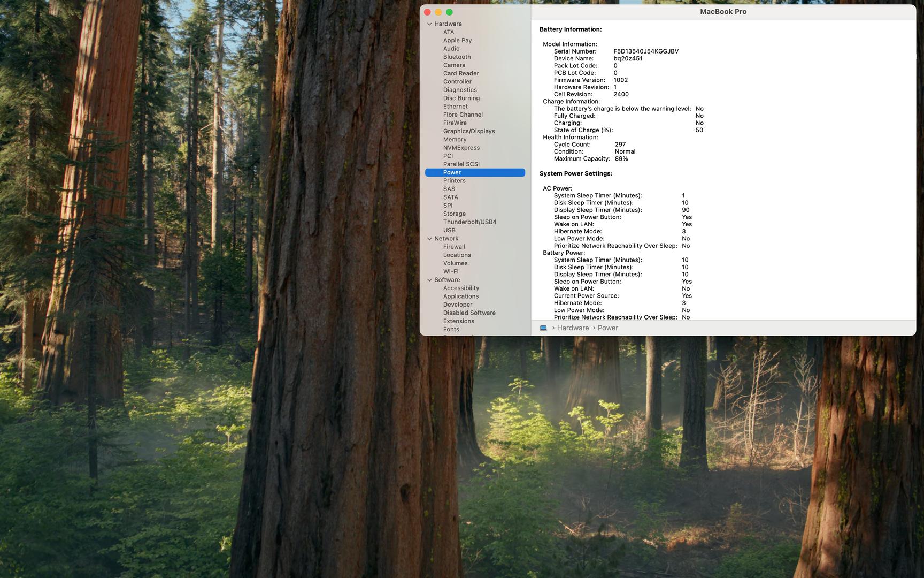924x578 pixels.
Task: Select the Memory item in the Hardware list
Action: point(455,140)
